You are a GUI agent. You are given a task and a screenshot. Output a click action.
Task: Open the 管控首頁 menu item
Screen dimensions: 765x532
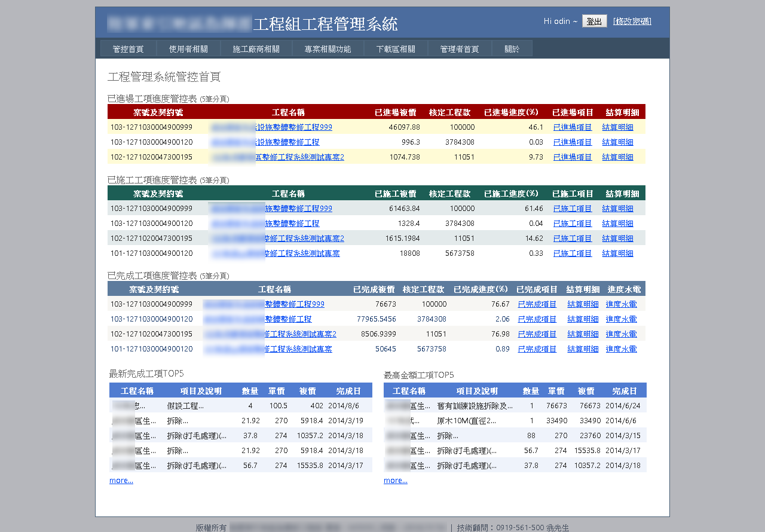[128, 49]
